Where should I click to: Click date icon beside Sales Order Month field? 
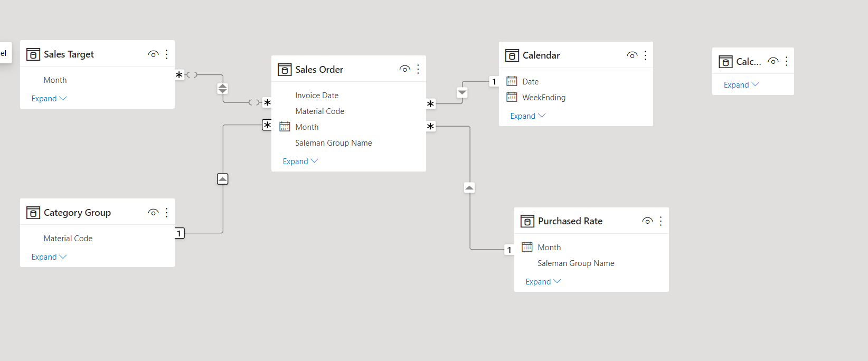click(x=285, y=127)
